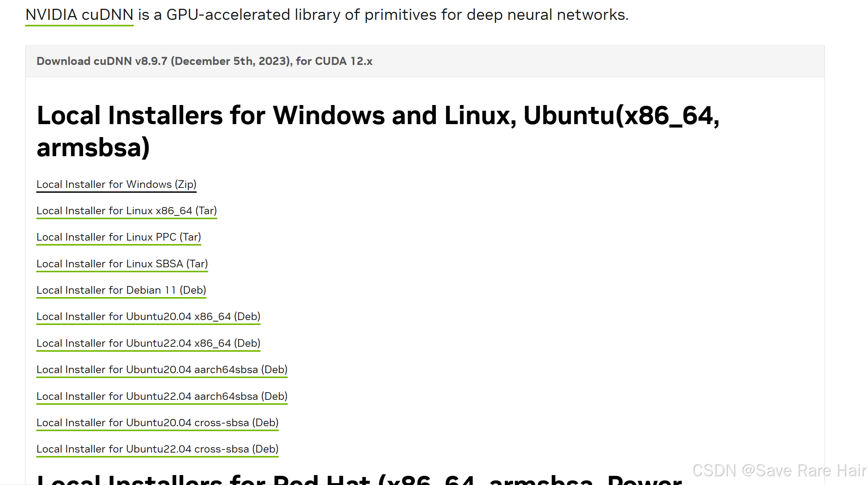Download Local Installer for Linux PPC (Tar)
Screen dimensions: 868x485
click(119, 237)
